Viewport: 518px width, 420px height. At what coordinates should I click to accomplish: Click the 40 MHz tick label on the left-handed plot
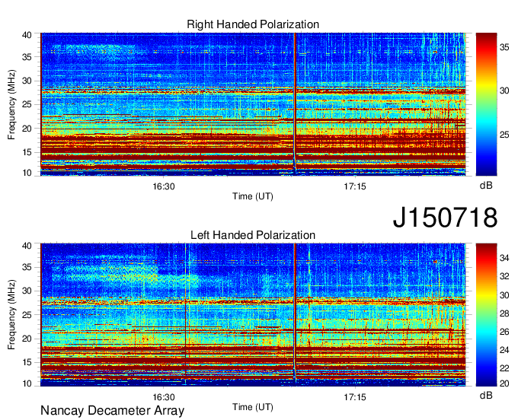click(27, 246)
